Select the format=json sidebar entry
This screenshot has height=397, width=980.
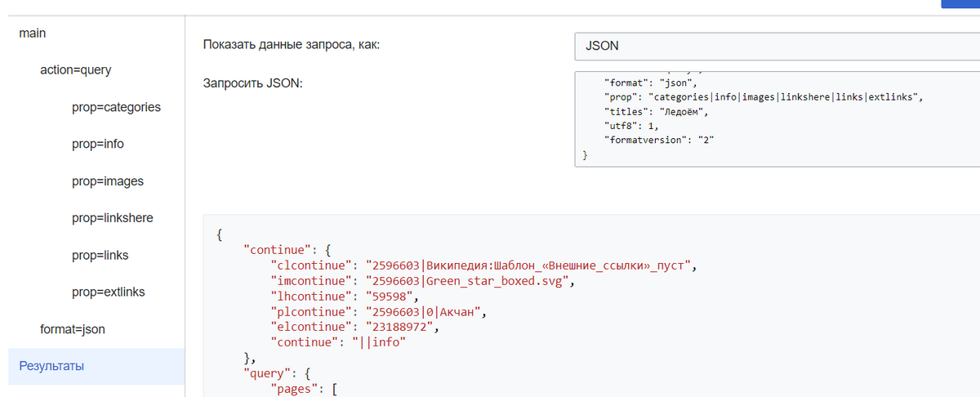(73, 329)
